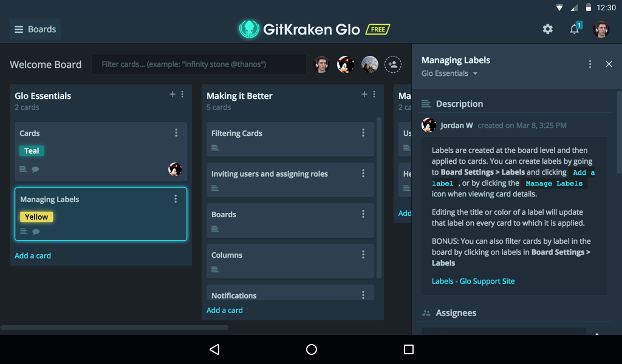Image resolution: width=622 pixels, height=364 pixels.
Task: Open options menu on the Cards card
Action: tap(176, 133)
